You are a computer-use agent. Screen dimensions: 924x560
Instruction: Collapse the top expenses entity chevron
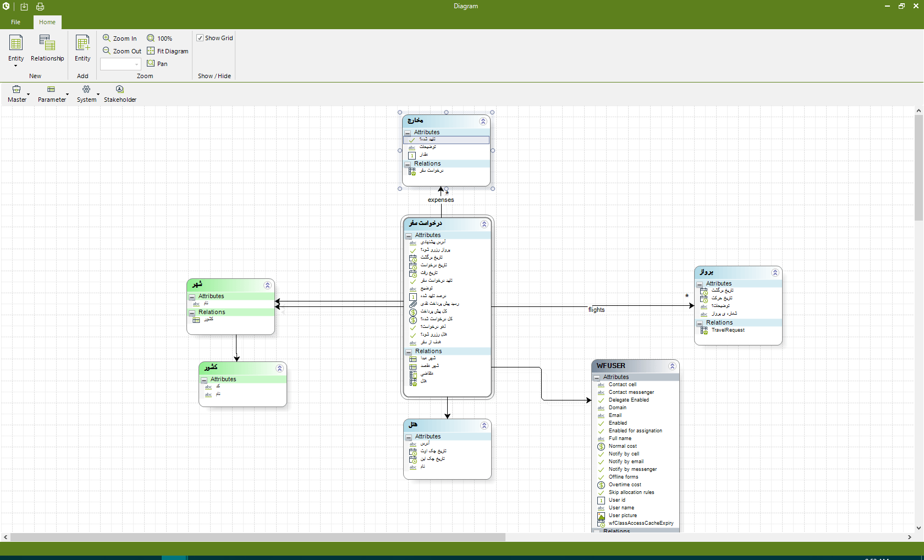[483, 122]
